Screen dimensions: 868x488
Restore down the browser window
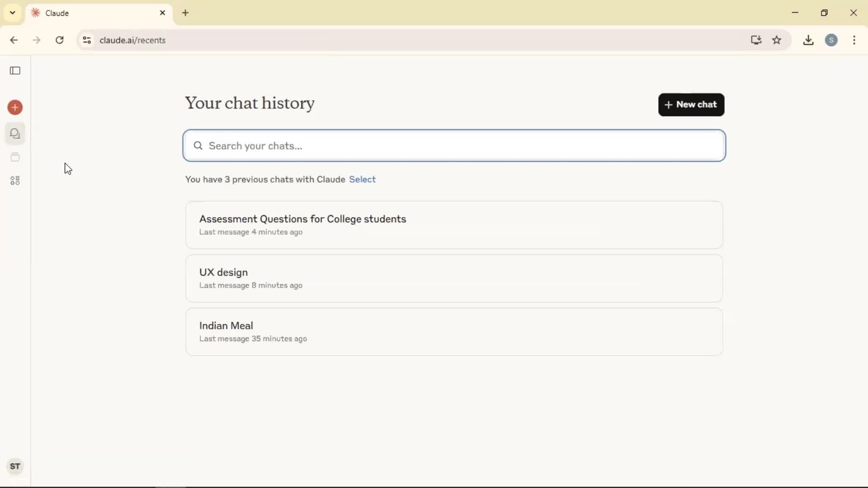(x=824, y=13)
